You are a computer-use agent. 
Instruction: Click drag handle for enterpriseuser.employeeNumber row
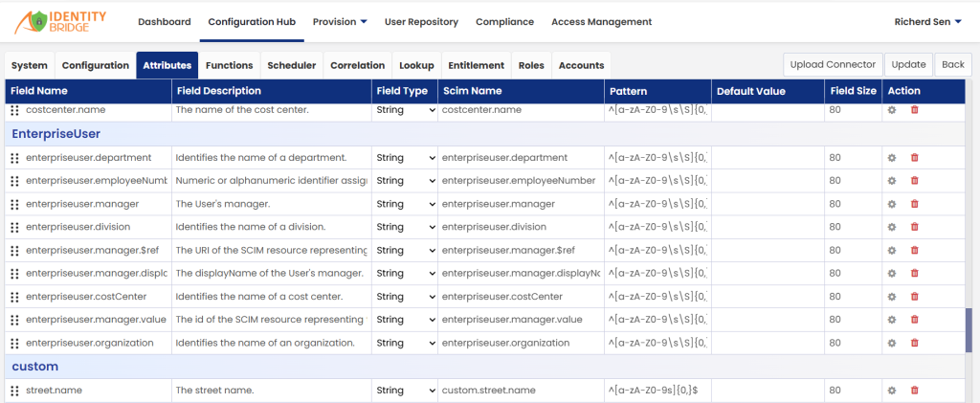(15, 181)
